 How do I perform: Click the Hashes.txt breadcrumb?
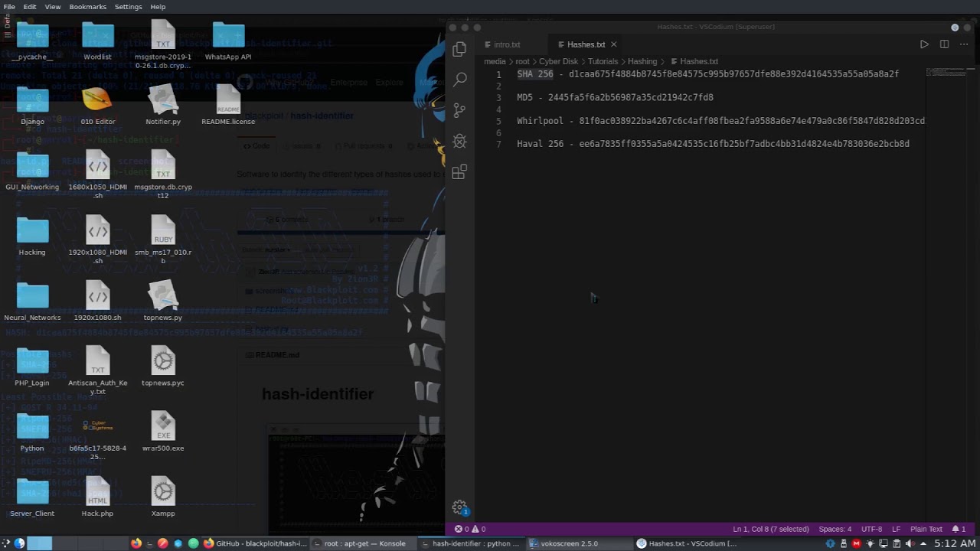699,61
